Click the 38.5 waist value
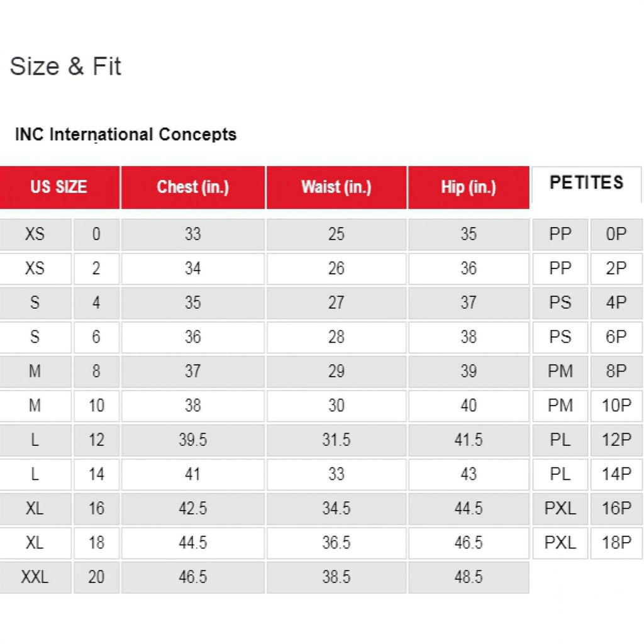 point(336,577)
